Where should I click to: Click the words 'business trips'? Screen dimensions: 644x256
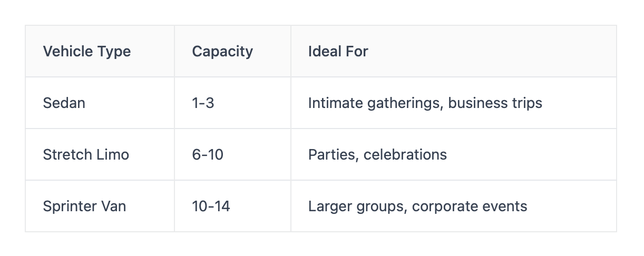[x=495, y=103]
